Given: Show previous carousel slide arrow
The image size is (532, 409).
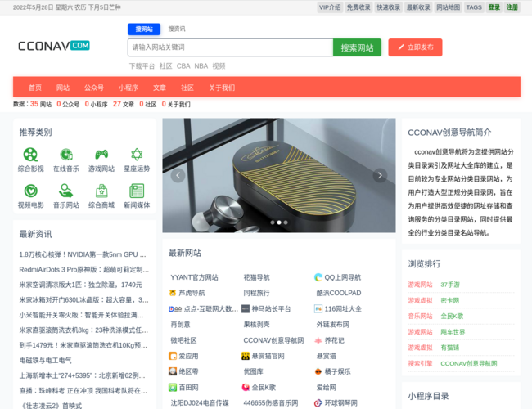Looking at the screenshot, I should [178, 175].
